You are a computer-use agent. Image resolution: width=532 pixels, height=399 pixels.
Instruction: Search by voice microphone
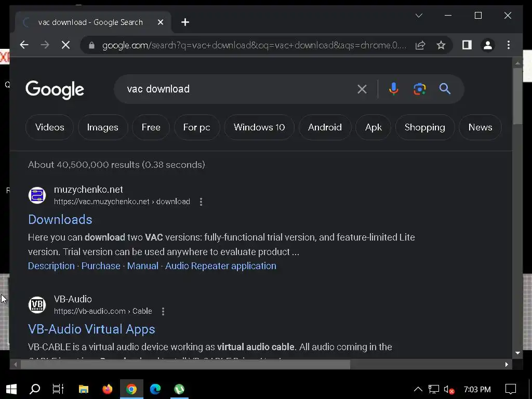(x=394, y=89)
